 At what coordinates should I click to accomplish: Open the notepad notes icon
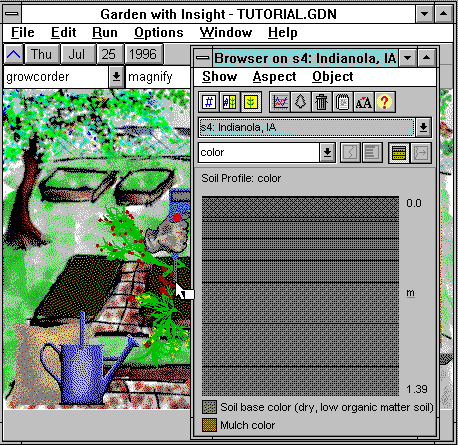click(342, 102)
